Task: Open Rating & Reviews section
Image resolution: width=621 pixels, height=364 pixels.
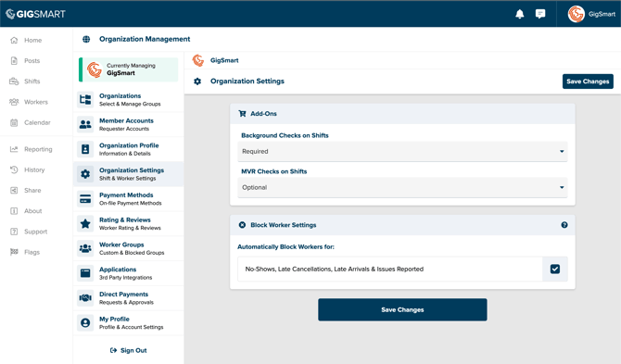Action: click(128, 223)
